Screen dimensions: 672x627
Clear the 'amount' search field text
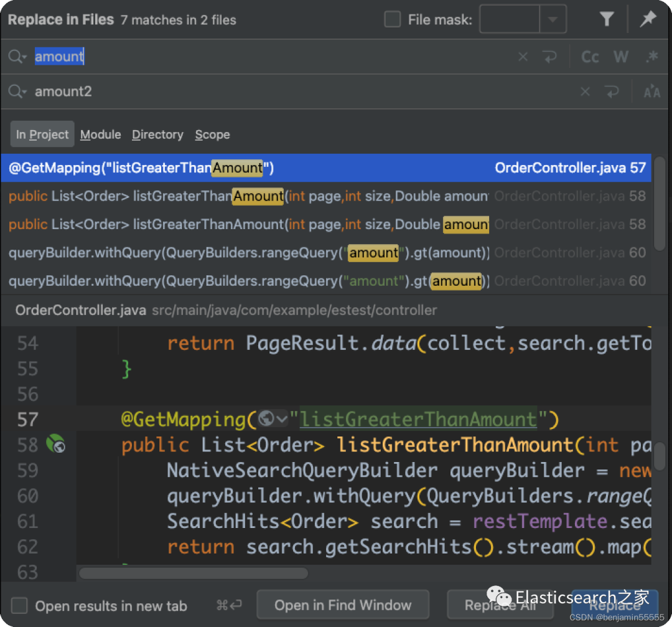(x=523, y=57)
